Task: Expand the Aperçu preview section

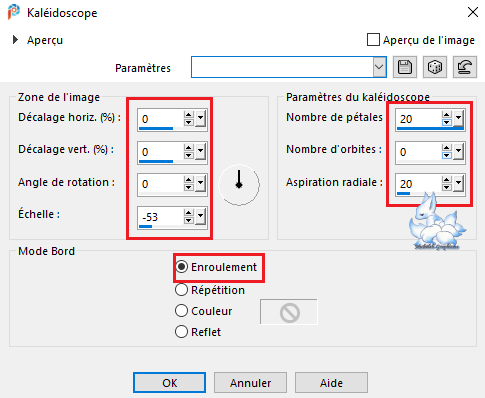Action: coord(15,40)
